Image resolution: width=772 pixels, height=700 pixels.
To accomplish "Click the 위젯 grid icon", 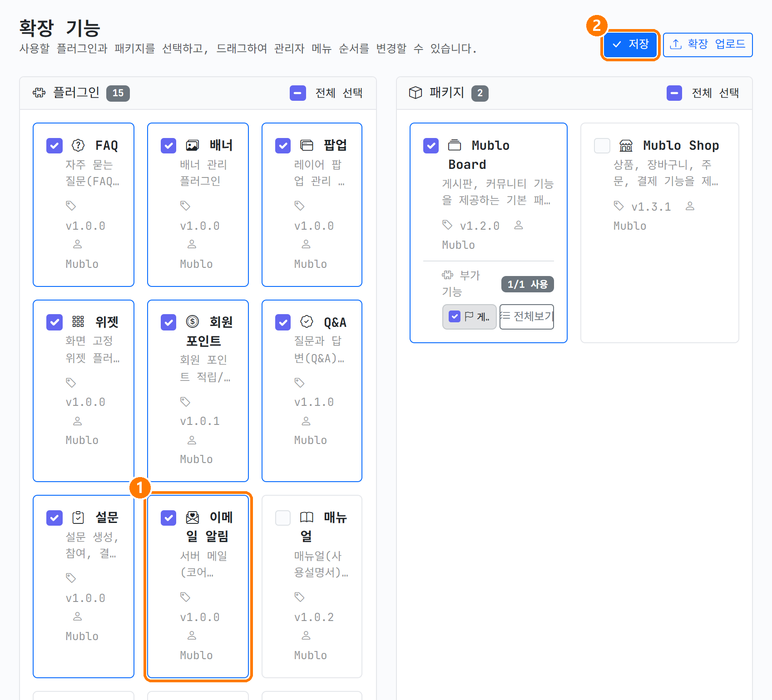I will point(78,322).
